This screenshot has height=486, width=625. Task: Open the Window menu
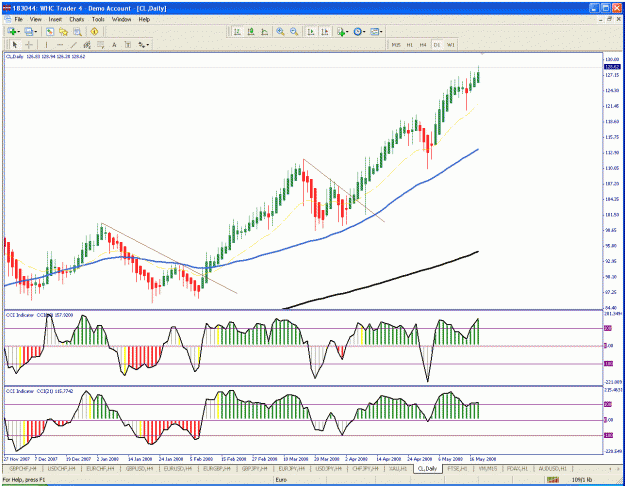pyautogui.click(x=121, y=19)
